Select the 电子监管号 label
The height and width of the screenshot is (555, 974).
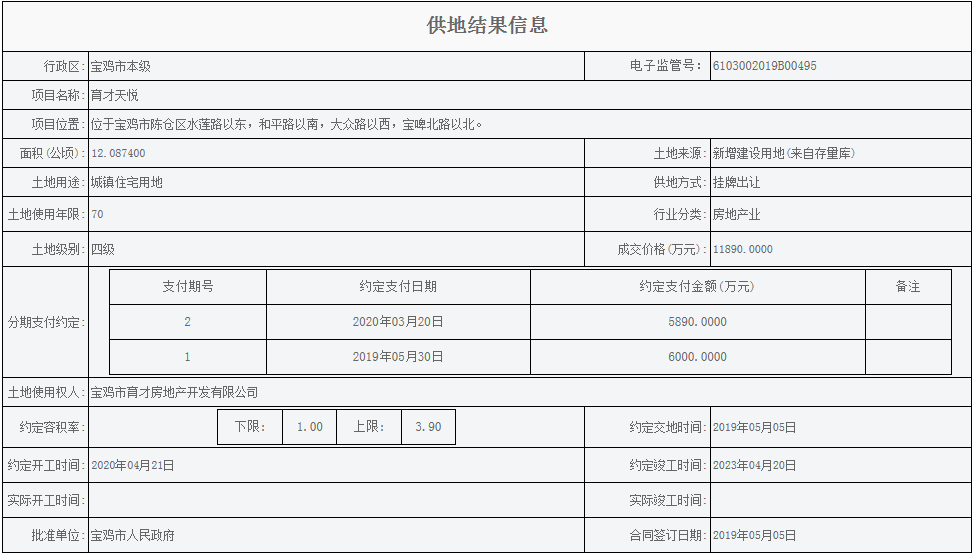click(668, 65)
